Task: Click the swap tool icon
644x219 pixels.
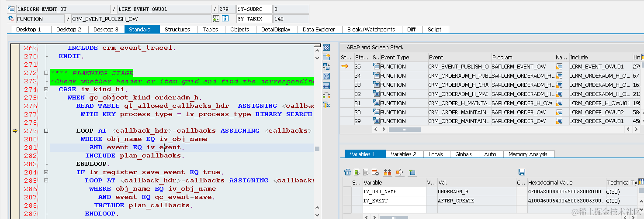Action: tap(326, 67)
